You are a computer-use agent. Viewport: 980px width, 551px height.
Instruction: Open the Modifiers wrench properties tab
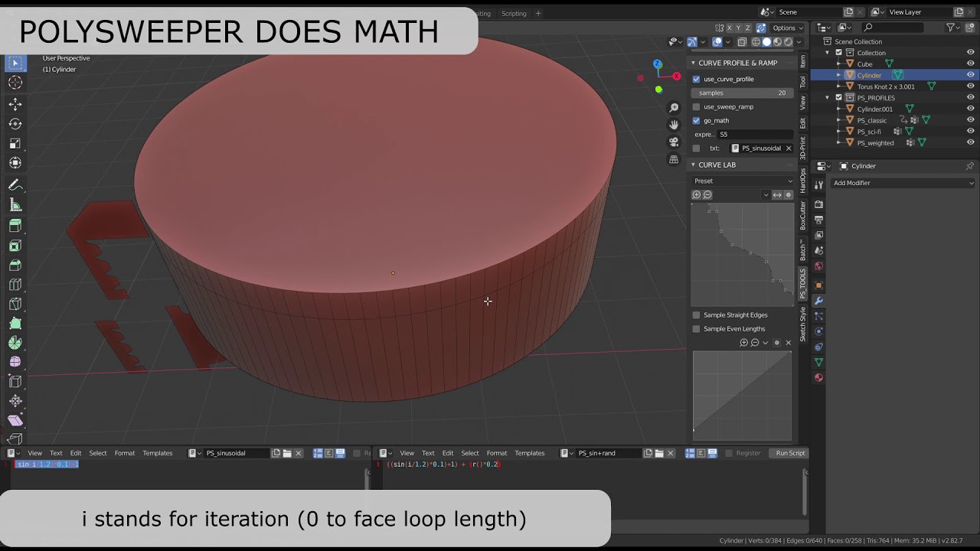click(818, 301)
